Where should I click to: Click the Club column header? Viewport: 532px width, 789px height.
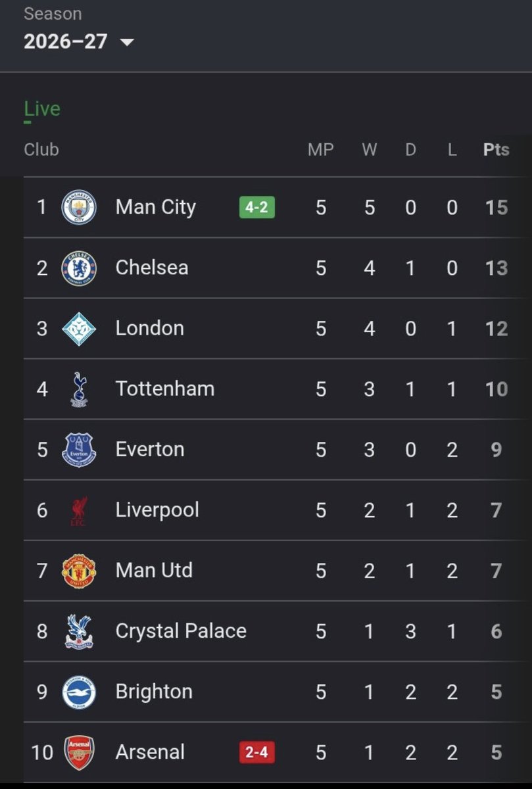click(41, 150)
